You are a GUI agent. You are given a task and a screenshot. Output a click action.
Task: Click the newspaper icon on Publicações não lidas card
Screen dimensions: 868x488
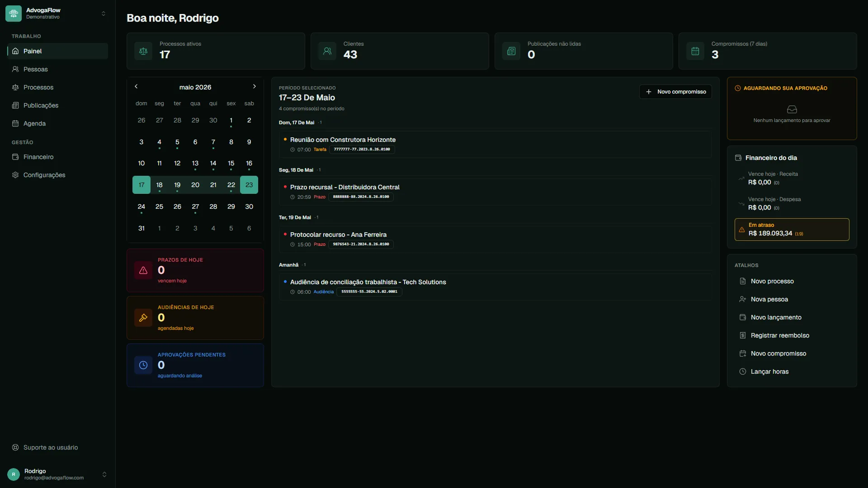click(511, 51)
